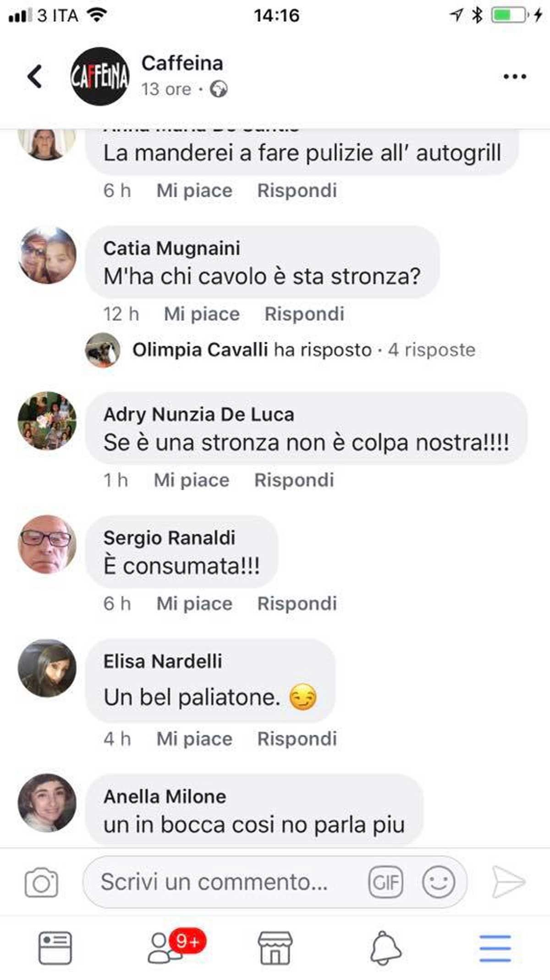Tap the send comment arrow icon

(x=508, y=881)
